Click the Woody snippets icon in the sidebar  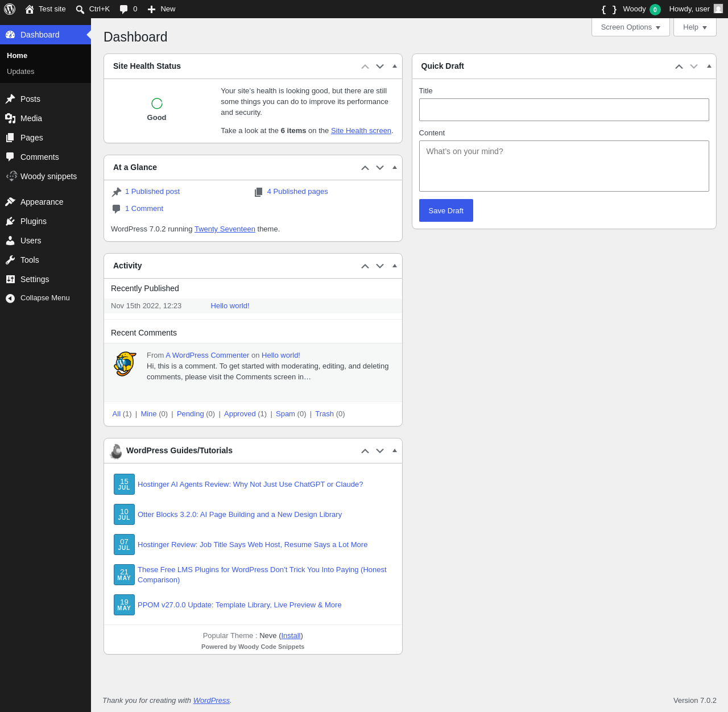(x=11, y=176)
